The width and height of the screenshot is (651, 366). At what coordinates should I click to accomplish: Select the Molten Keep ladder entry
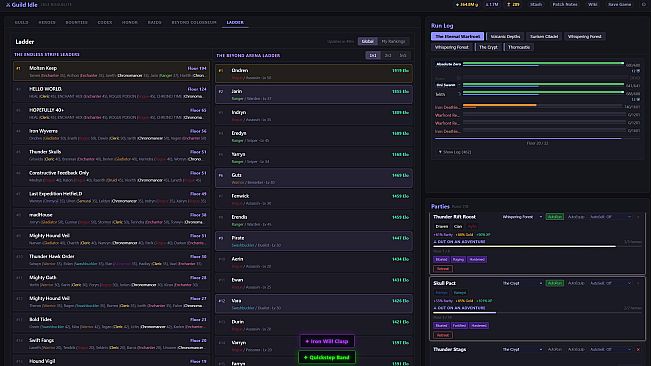click(x=111, y=71)
